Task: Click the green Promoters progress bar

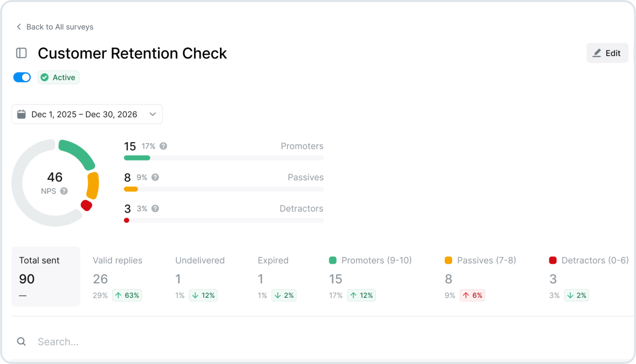Action: click(x=137, y=158)
